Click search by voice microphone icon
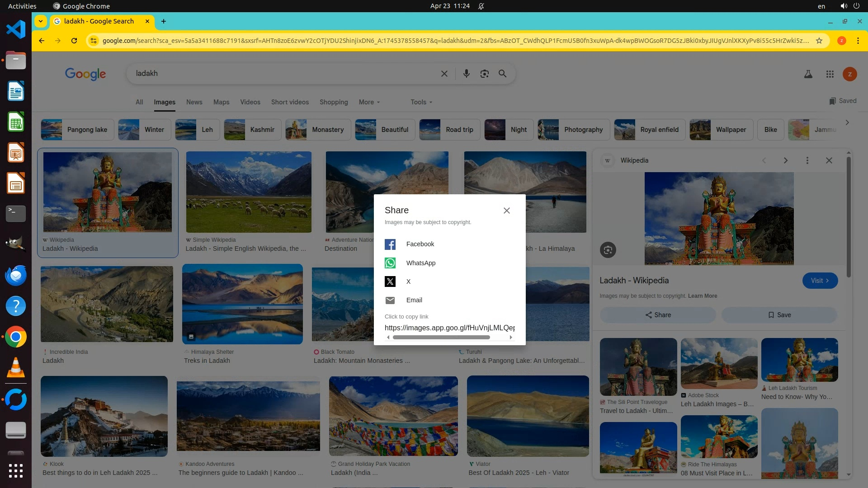Screen dimensions: 868x488 pyautogui.click(x=466, y=74)
